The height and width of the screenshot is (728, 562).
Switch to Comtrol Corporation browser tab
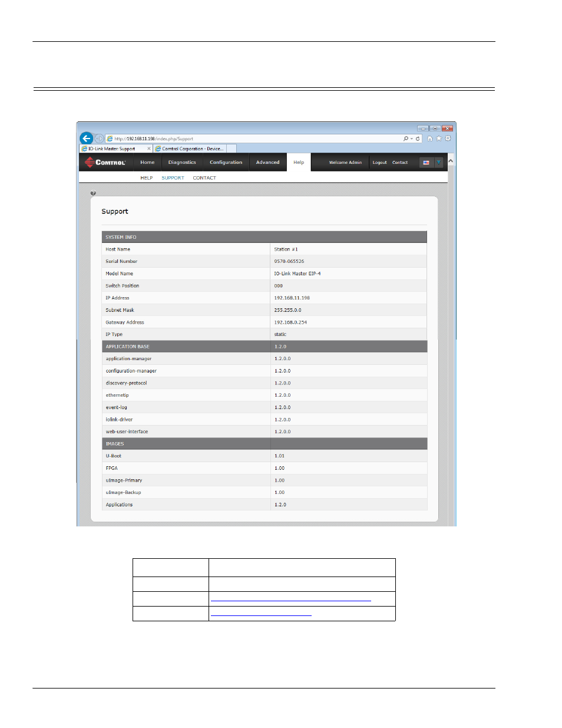click(193, 149)
